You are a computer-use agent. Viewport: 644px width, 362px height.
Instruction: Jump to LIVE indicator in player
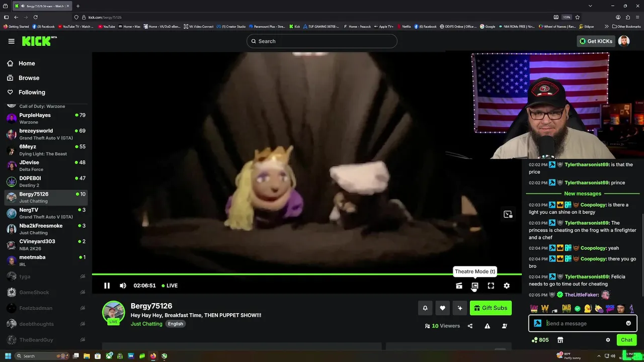[170, 286]
